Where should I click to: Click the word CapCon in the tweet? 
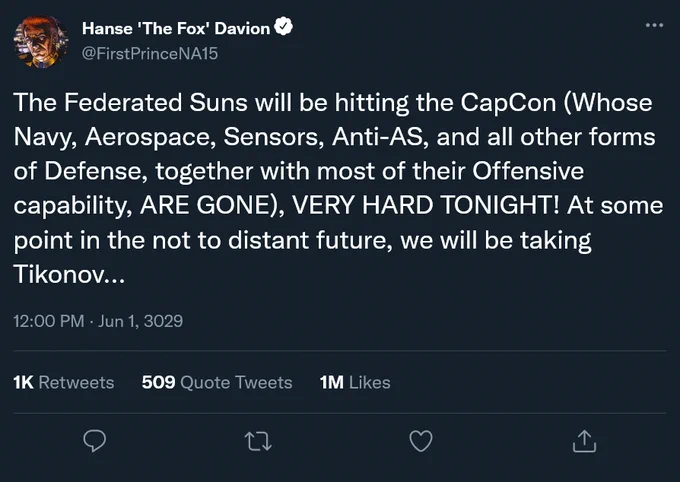[508, 104]
